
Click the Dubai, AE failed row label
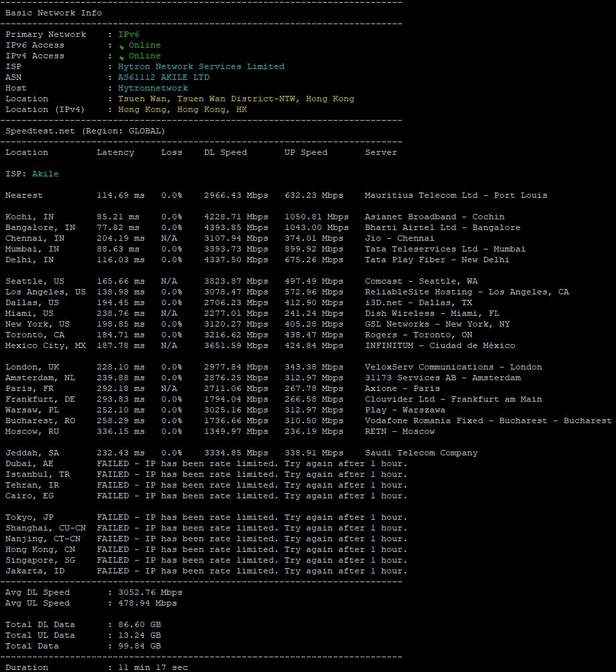point(29,463)
